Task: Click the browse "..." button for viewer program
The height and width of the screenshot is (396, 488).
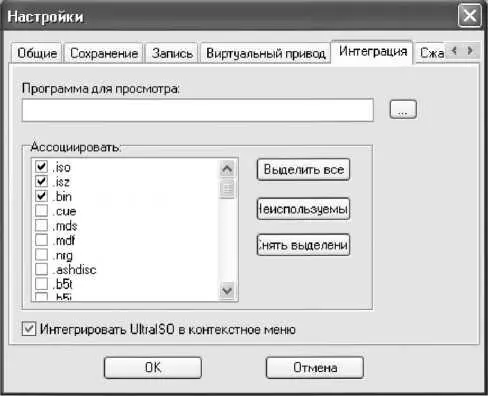Action: coord(403,109)
